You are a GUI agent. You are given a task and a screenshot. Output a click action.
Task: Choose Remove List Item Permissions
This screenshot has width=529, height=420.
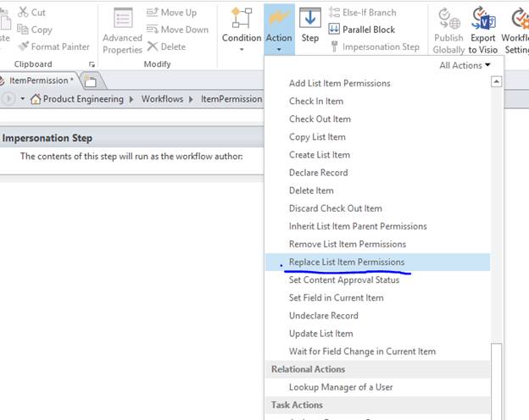(x=377, y=244)
